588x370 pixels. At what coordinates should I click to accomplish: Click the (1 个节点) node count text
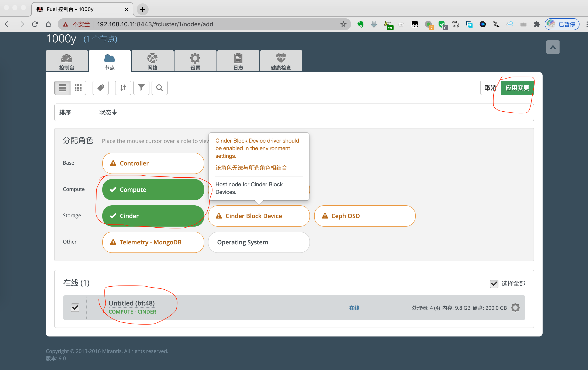point(100,39)
